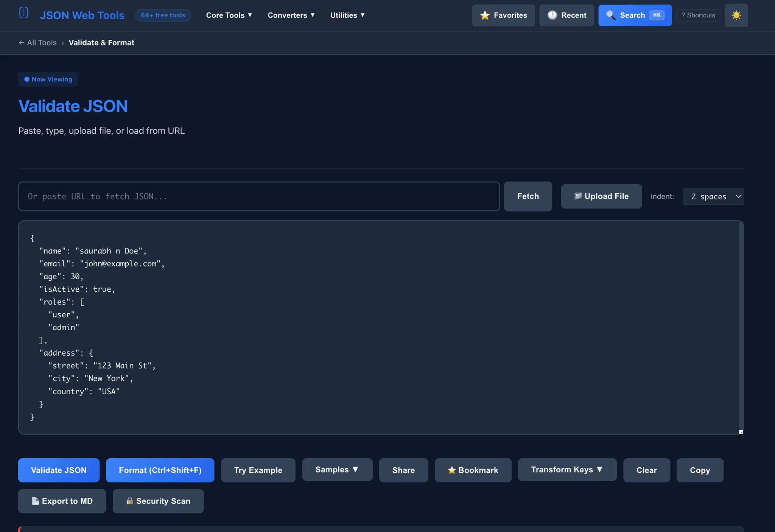The image size is (775, 532).
Task: Expand the Core Tools menu
Action: point(229,16)
